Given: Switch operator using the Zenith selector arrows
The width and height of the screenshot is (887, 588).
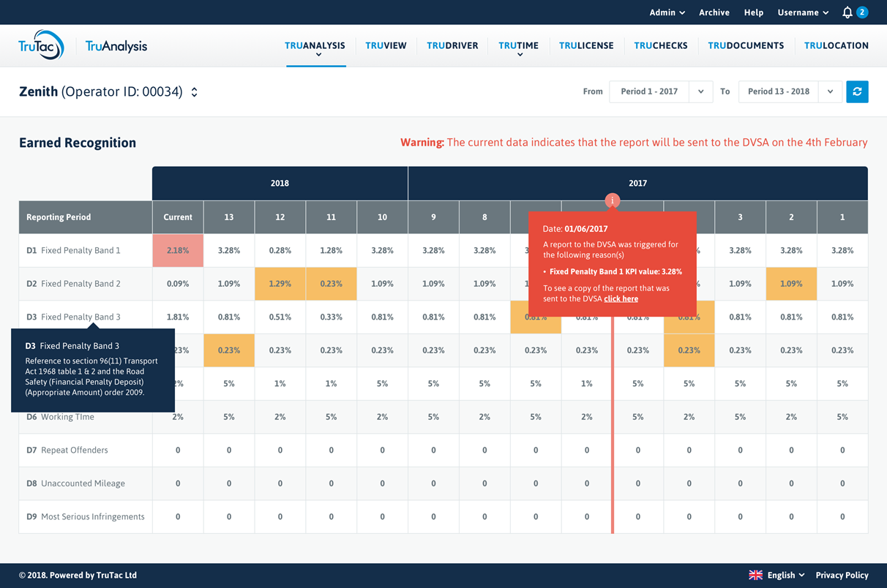Looking at the screenshot, I should pyautogui.click(x=195, y=92).
